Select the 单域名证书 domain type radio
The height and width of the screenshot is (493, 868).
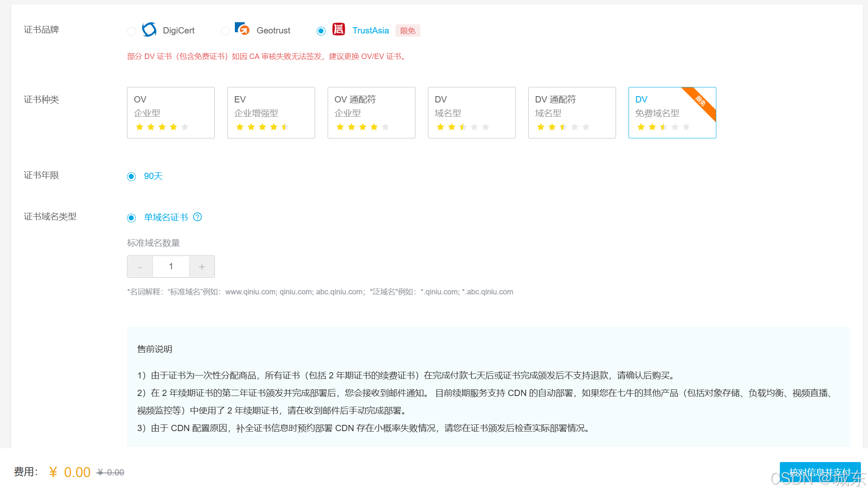[x=132, y=218]
